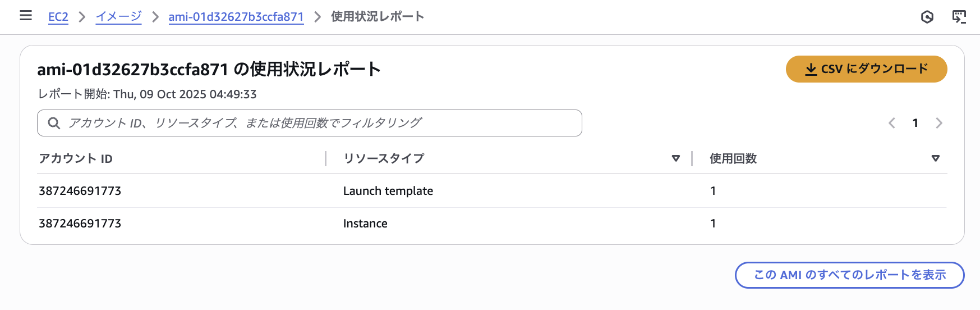Go to the next page arrow
980x310 pixels.
point(938,123)
